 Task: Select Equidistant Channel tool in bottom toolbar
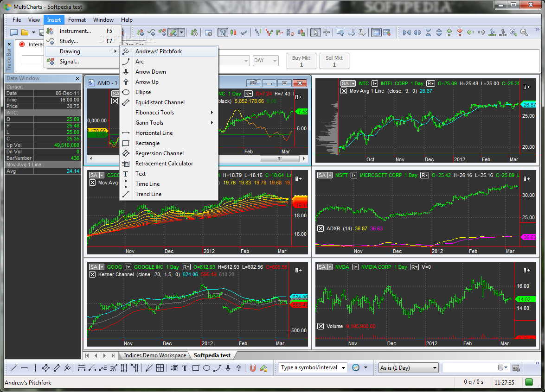tap(57, 368)
